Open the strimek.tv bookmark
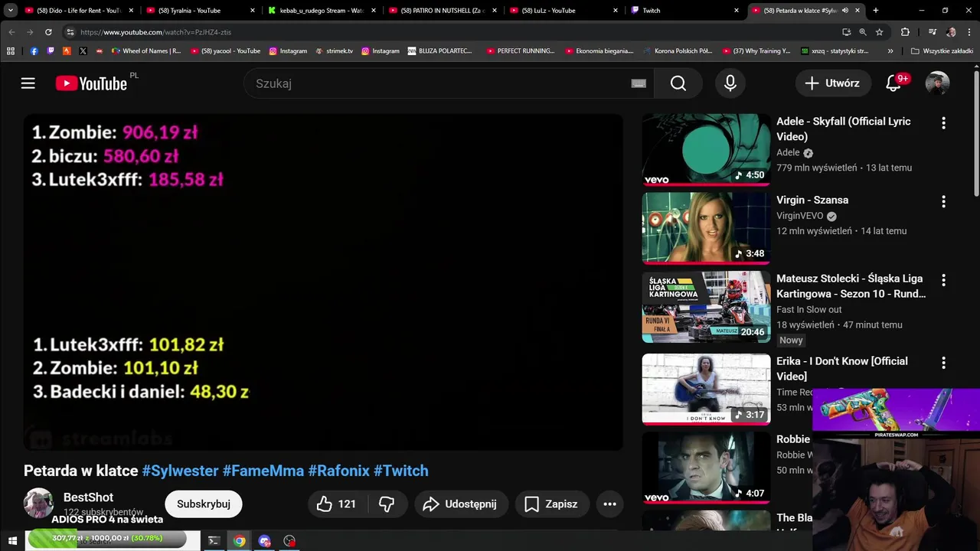 (334, 51)
